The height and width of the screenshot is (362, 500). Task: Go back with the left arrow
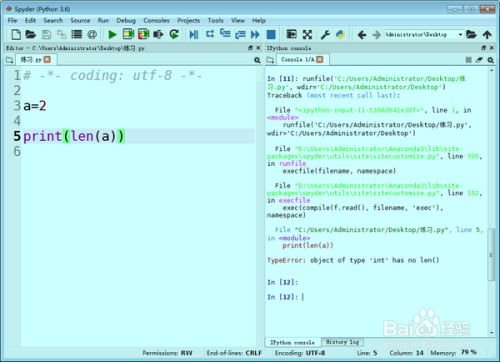[x=362, y=35]
